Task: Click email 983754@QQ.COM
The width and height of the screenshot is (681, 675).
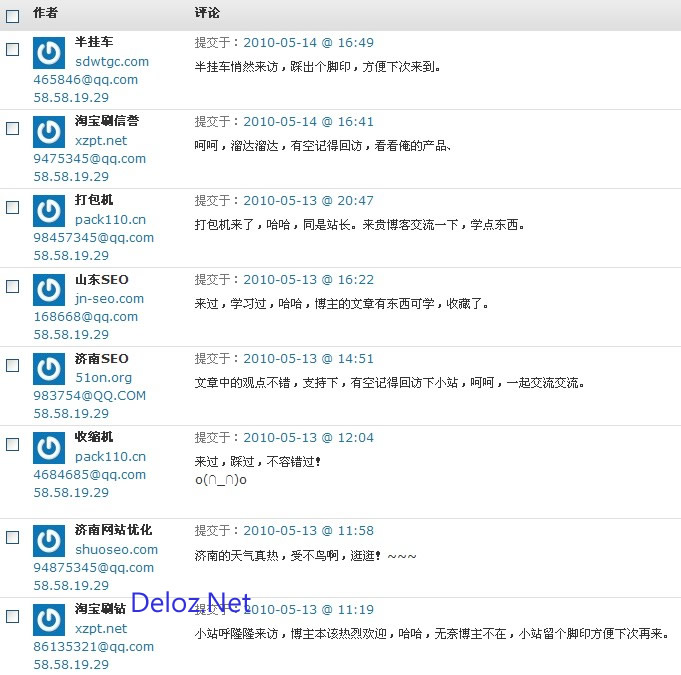Action: click(89, 396)
